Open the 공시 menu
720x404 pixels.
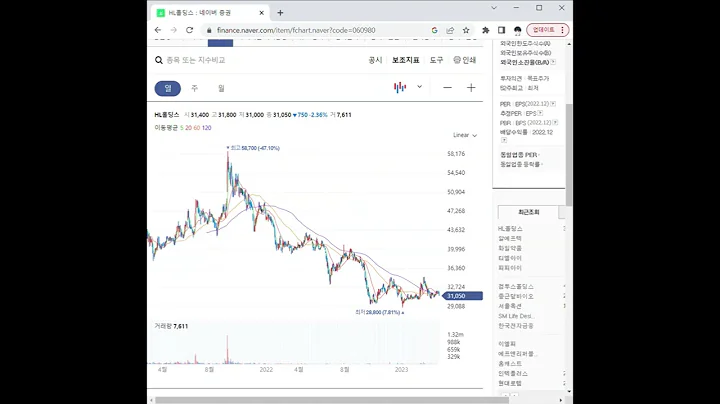pyautogui.click(x=375, y=60)
